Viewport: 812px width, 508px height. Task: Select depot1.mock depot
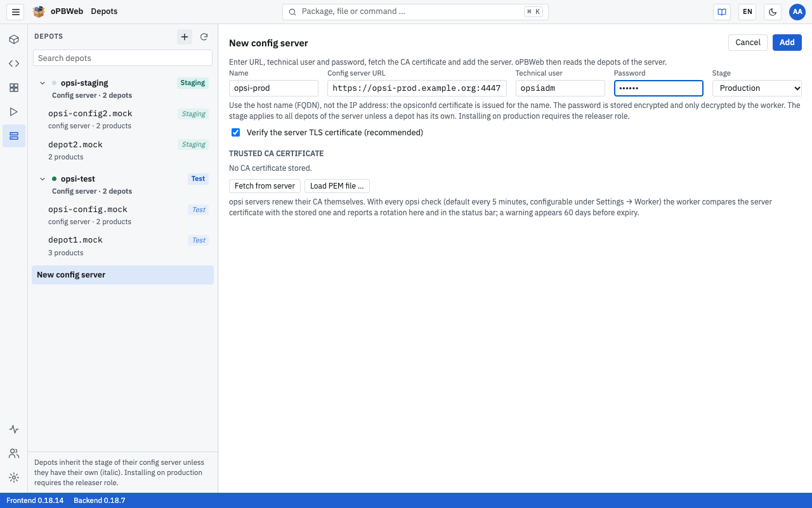(122, 246)
